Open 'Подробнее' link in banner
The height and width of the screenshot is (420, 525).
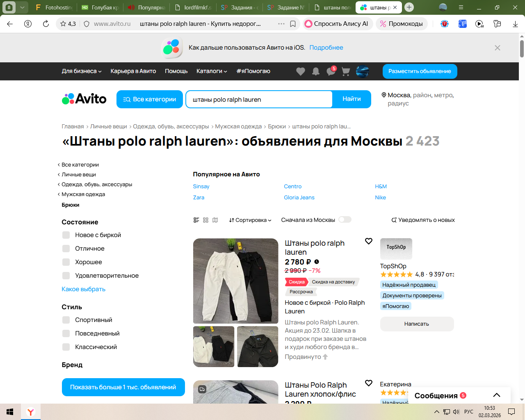tap(326, 48)
